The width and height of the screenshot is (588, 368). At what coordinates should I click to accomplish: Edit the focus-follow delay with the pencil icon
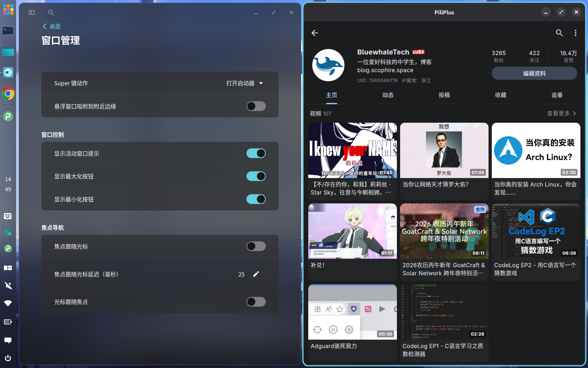[x=256, y=274]
